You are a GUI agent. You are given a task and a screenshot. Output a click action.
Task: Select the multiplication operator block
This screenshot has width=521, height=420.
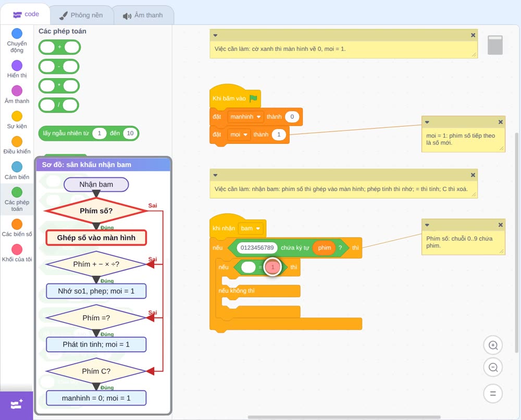click(59, 86)
